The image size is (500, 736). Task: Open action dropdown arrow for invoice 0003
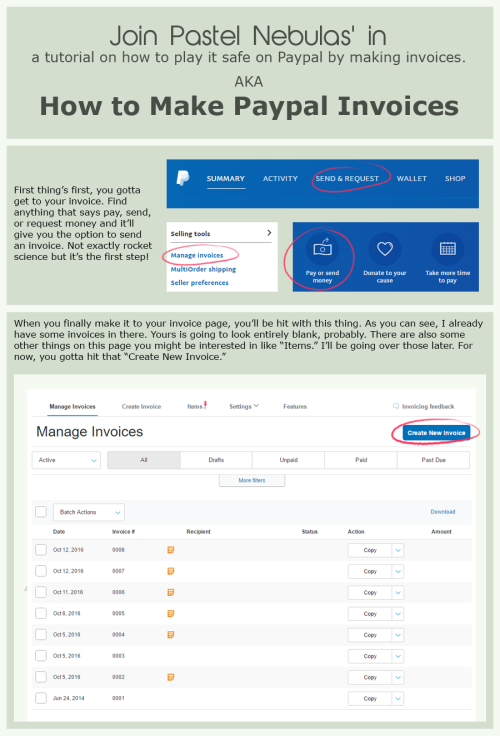pyautogui.click(x=398, y=656)
